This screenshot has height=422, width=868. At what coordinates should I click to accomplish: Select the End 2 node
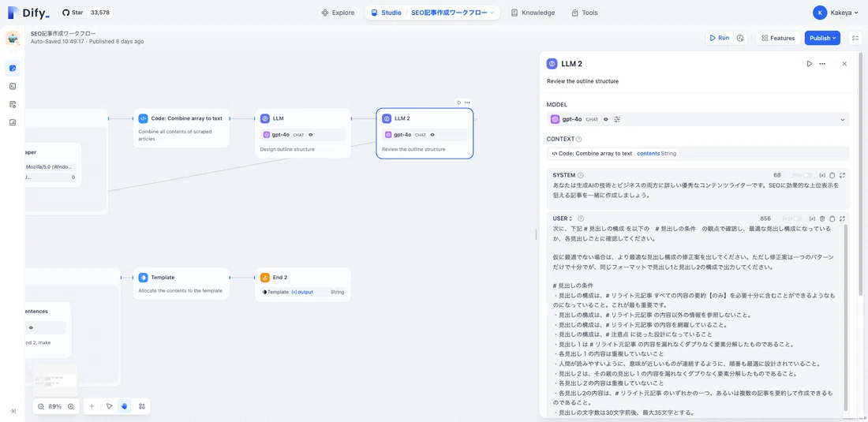(x=303, y=284)
